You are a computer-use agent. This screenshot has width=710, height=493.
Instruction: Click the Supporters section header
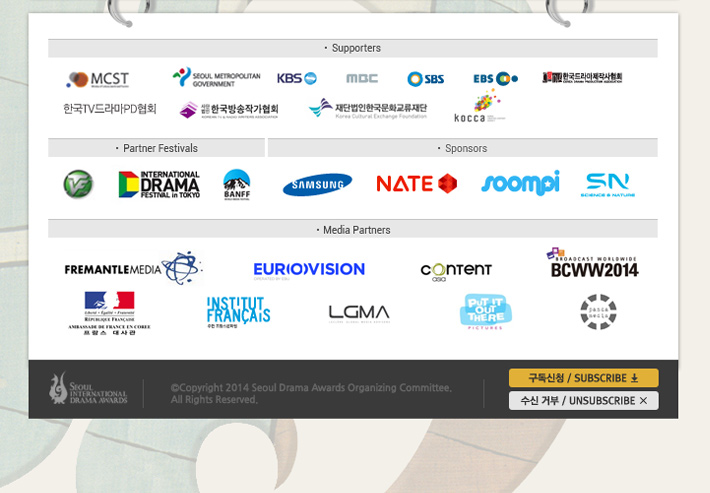[353, 48]
